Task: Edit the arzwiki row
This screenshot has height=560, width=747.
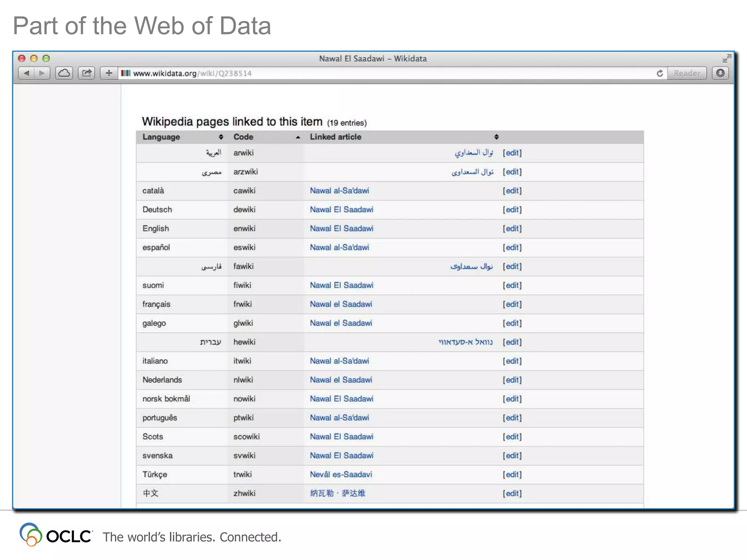Action: click(512, 172)
